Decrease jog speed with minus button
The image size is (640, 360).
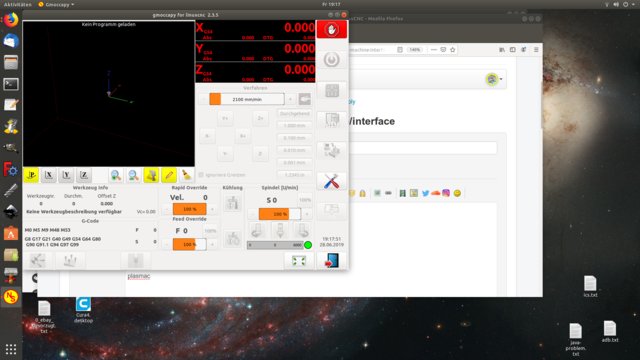tap(203, 99)
